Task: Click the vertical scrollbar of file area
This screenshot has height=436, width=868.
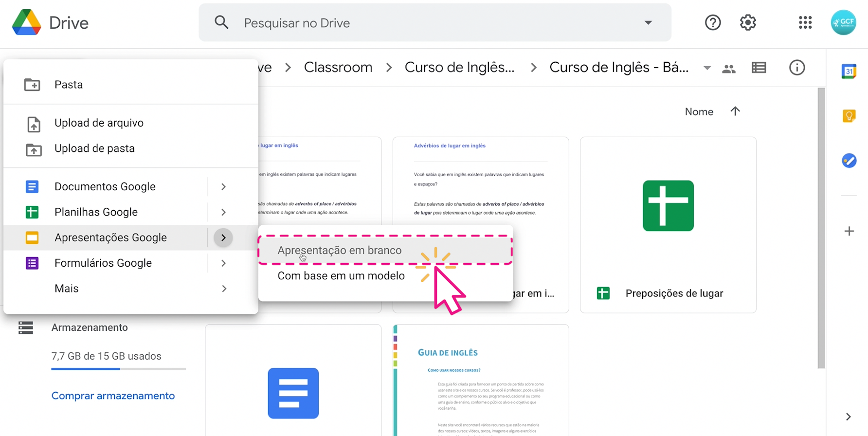Action: (x=821, y=228)
